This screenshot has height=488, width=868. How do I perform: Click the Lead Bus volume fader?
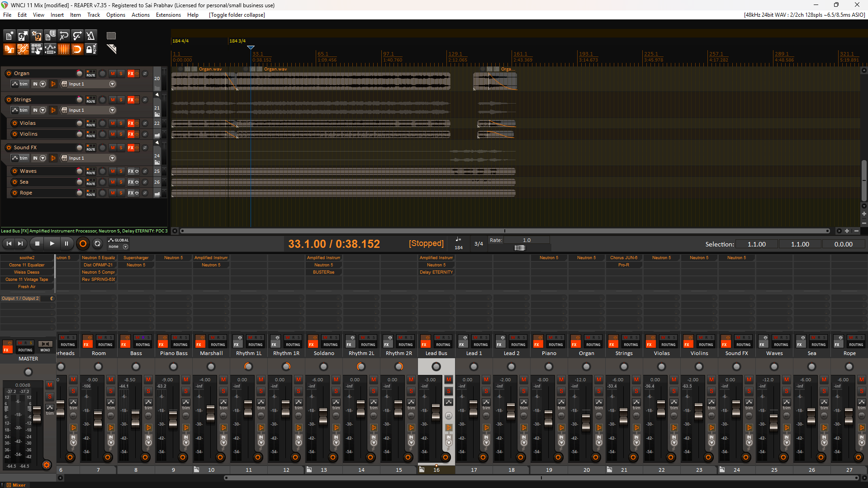pyautogui.click(x=436, y=412)
